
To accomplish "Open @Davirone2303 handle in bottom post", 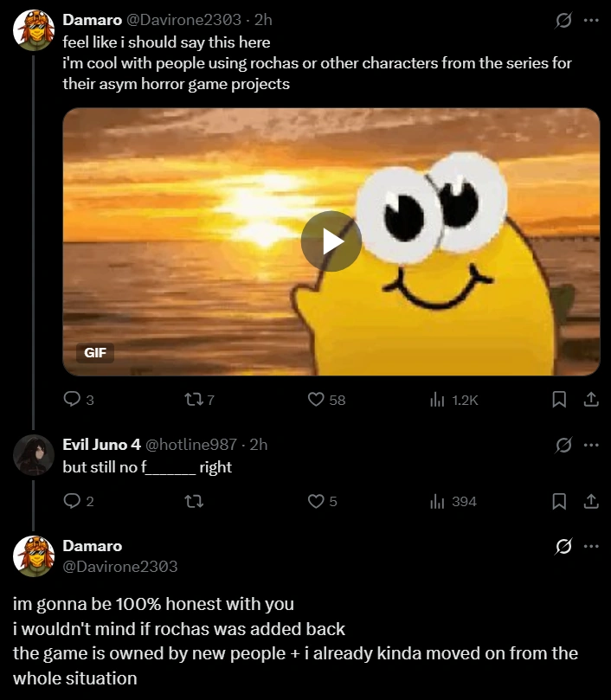I will pyautogui.click(x=119, y=567).
